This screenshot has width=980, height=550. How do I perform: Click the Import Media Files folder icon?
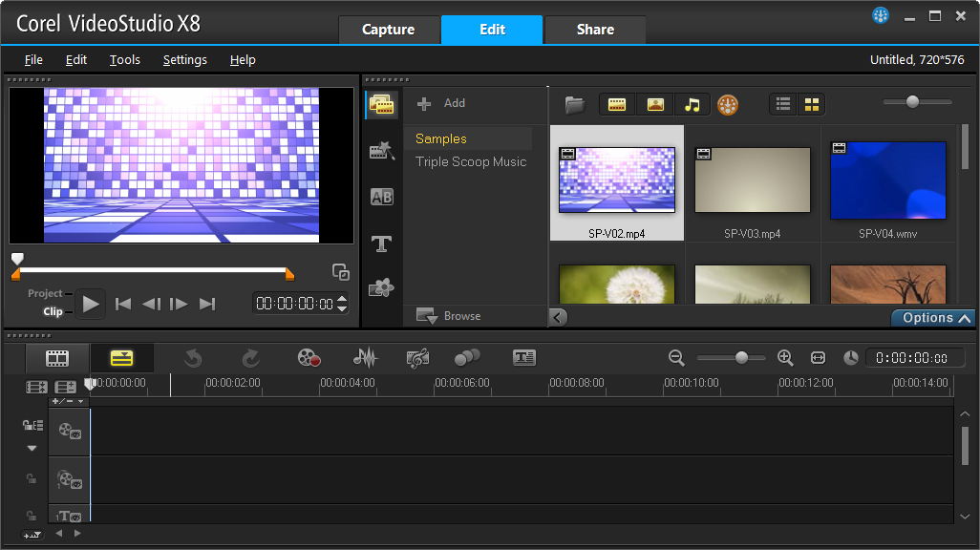click(x=574, y=104)
